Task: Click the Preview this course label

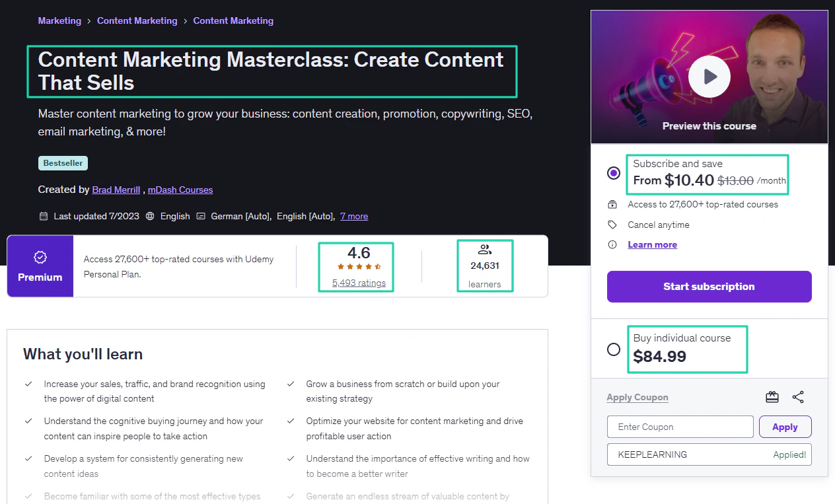Action: click(709, 126)
